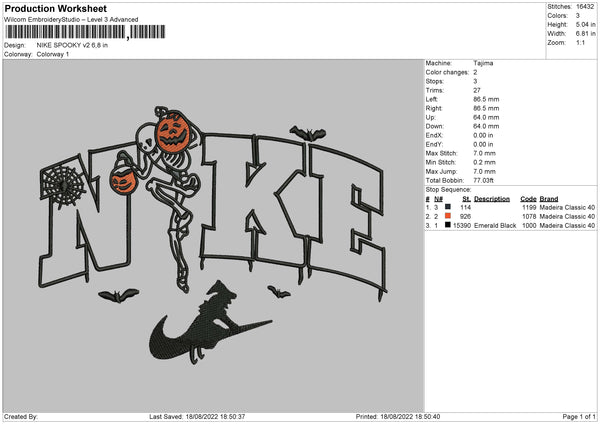The image size is (600, 424).
Task: Click the small bat right of the witch's hat
Action: (x=279, y=292)
